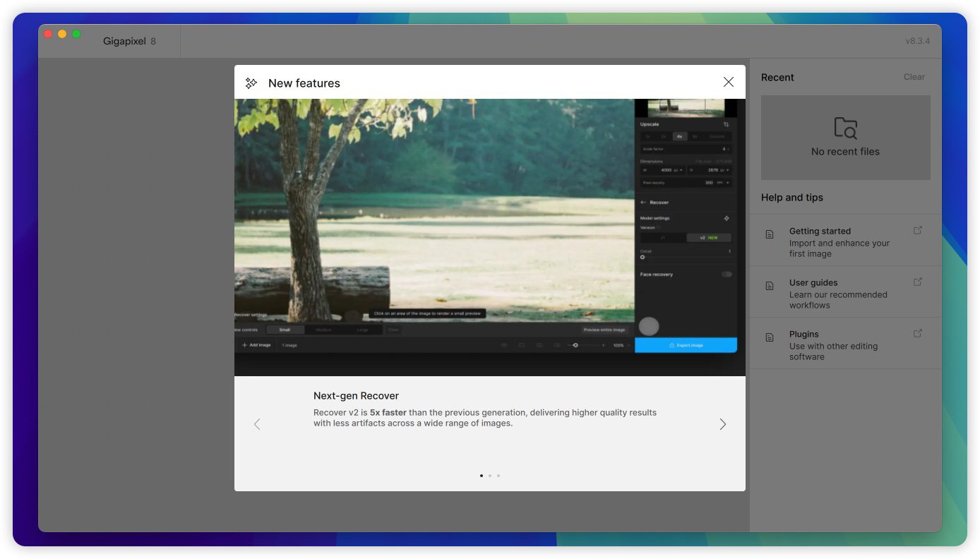
Task: Open the Plugins external link icon
Action: coord(918,333)
